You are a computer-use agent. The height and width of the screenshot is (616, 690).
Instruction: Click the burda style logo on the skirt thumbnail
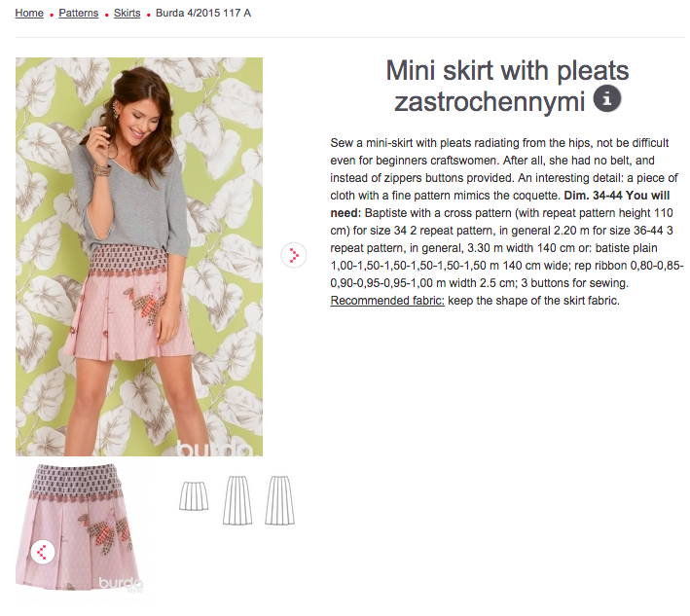[120, 584]
